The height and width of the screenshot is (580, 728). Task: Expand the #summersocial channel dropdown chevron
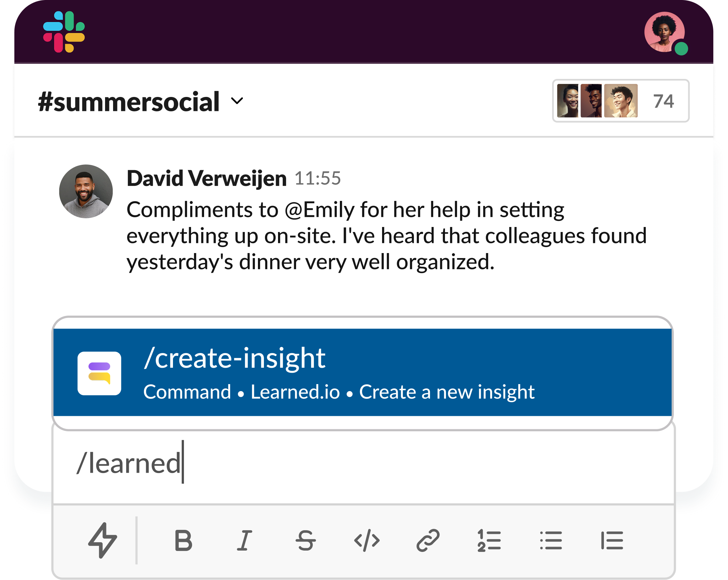(x=237, y=101)
